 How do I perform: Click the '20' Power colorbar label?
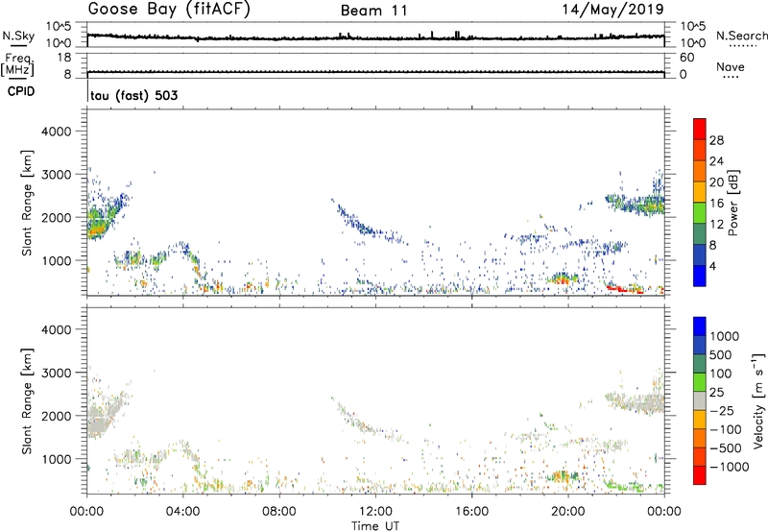[x=716, y=182]
